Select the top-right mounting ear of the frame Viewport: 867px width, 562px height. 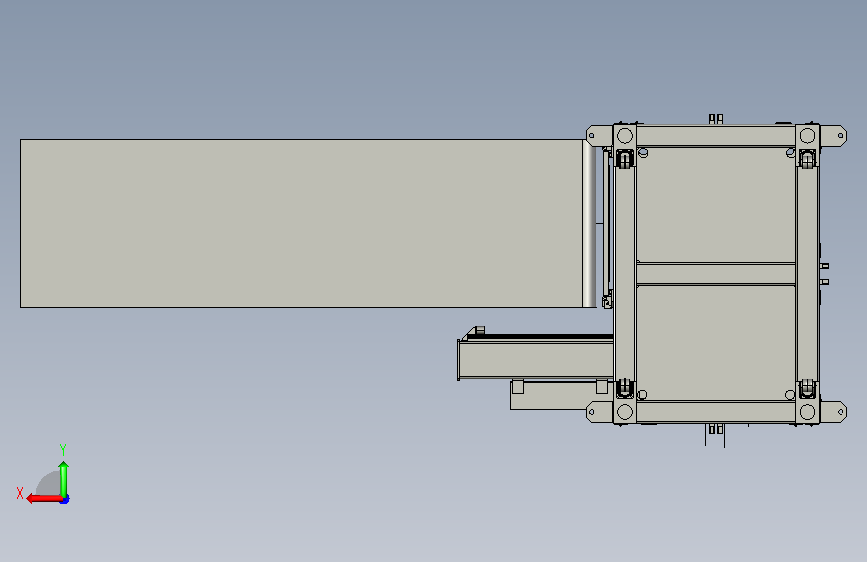click(x=833, y=136)
